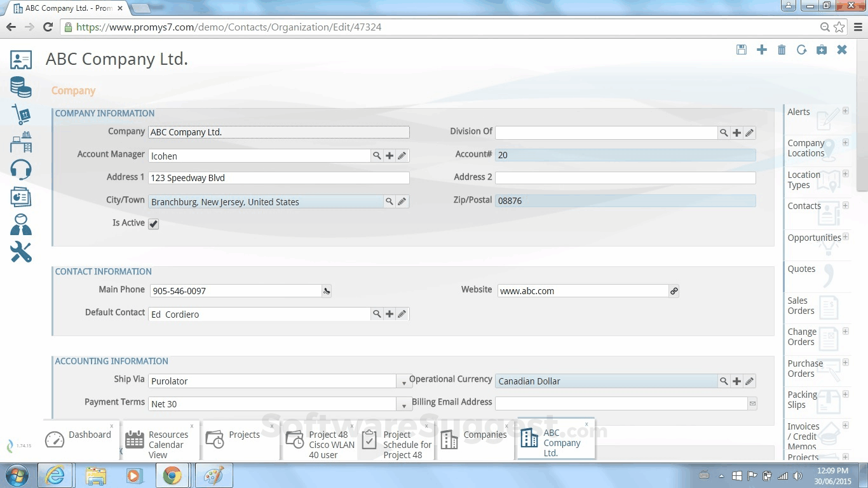Image resolution: width=868 pixels, height=488 pixels.
Task: Switch to Project 48 Cisco WLAN tab
Action: point(320,440)
